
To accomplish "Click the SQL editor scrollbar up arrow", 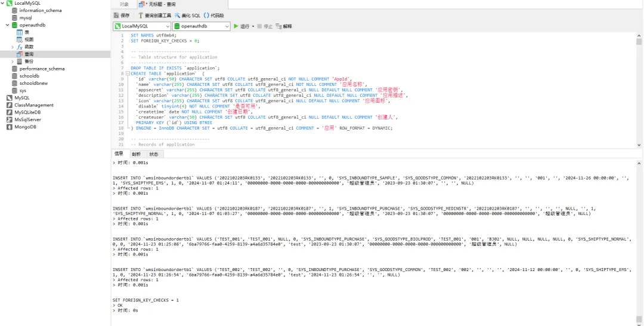I will coord(639,35).
